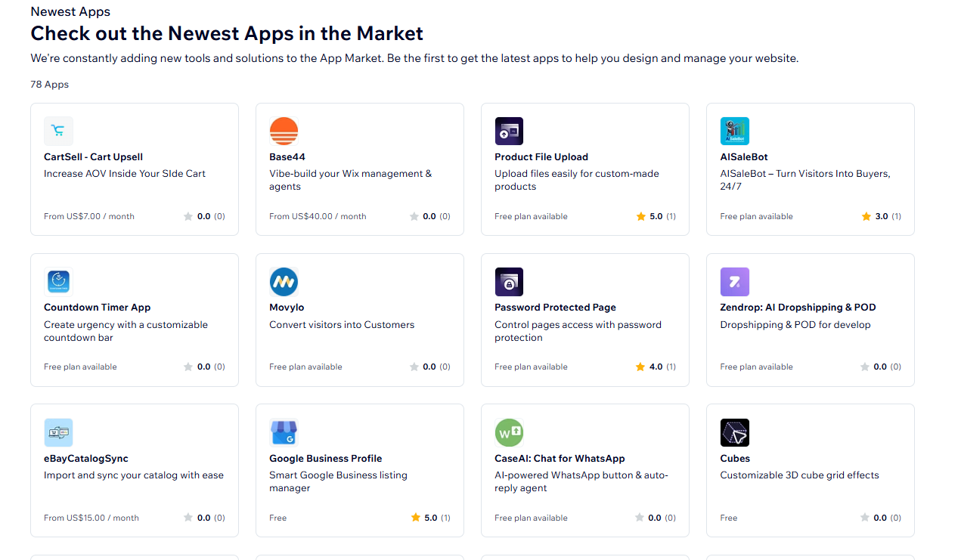Open the AISaleBot app icon
Viewport: 961px width, 560px height.
click(x=734, y=131)
